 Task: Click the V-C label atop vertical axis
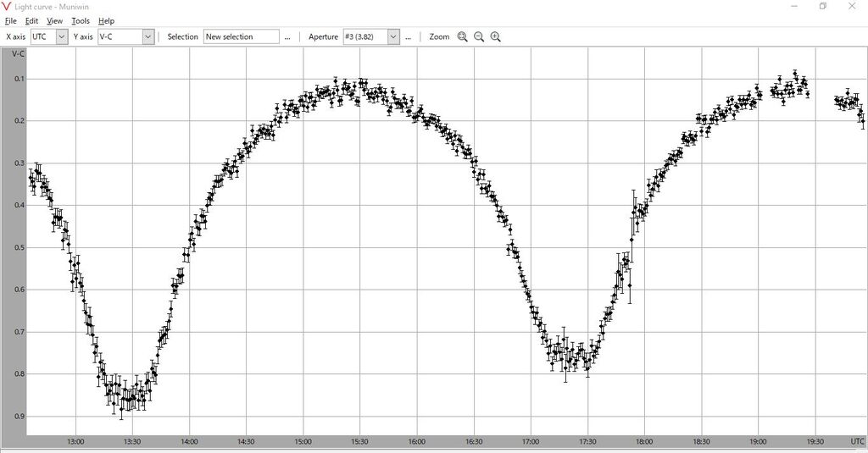(19, 53)
